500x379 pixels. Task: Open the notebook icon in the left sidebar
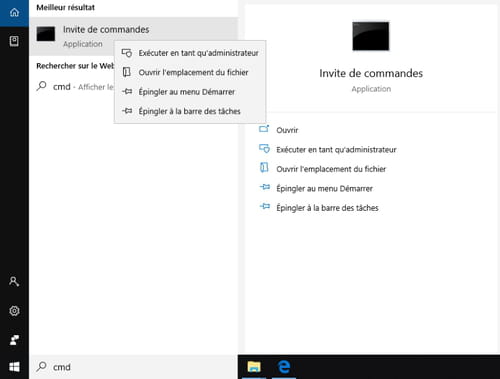pyautogui.click(x=14, y=41)
